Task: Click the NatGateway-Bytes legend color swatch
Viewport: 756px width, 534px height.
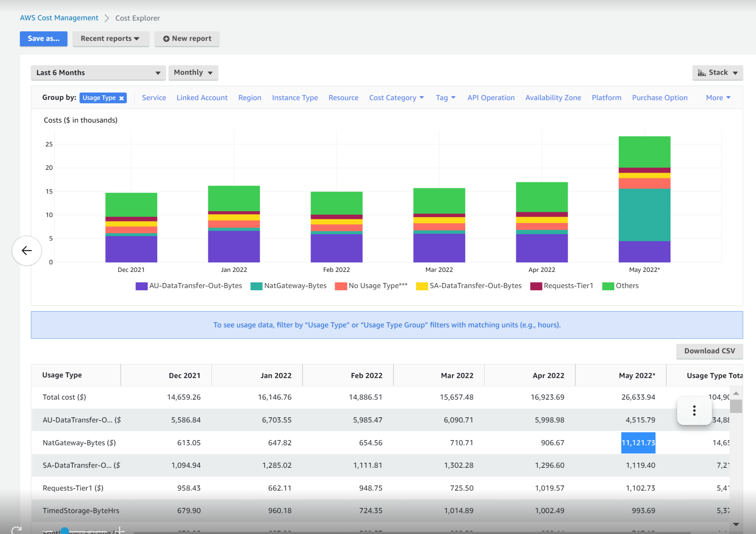Action: 256,286
